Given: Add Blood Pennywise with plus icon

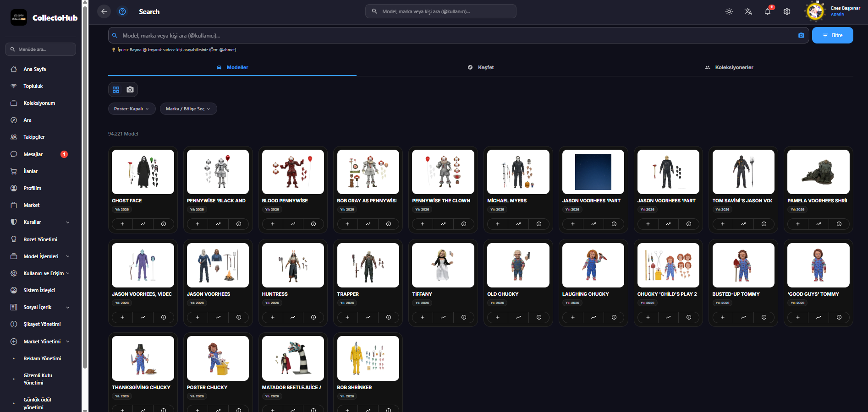Looking at the screenshot, I should point(272,224).
